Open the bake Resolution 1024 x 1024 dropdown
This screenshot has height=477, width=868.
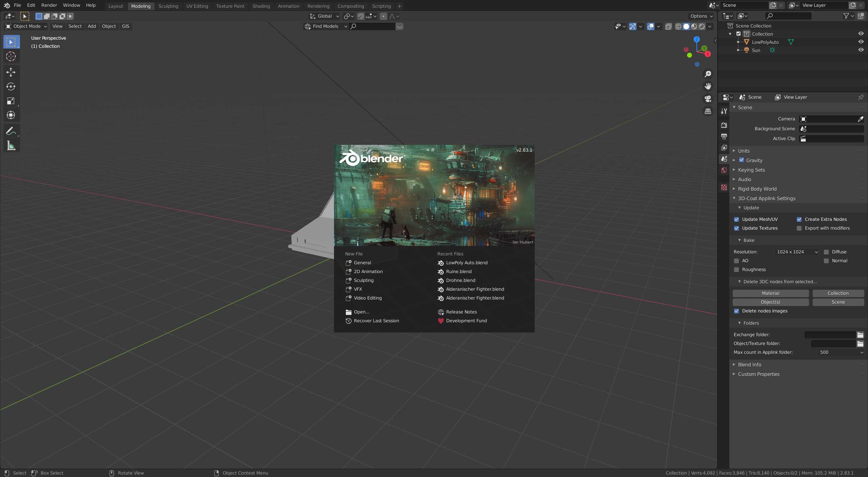[x=797, y=252]
